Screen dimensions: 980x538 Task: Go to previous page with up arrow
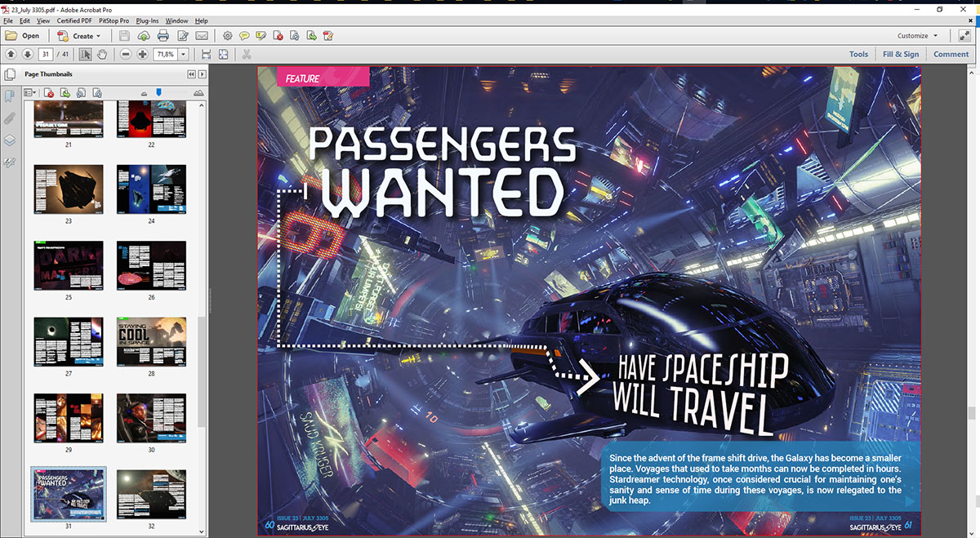pos(11,55)
